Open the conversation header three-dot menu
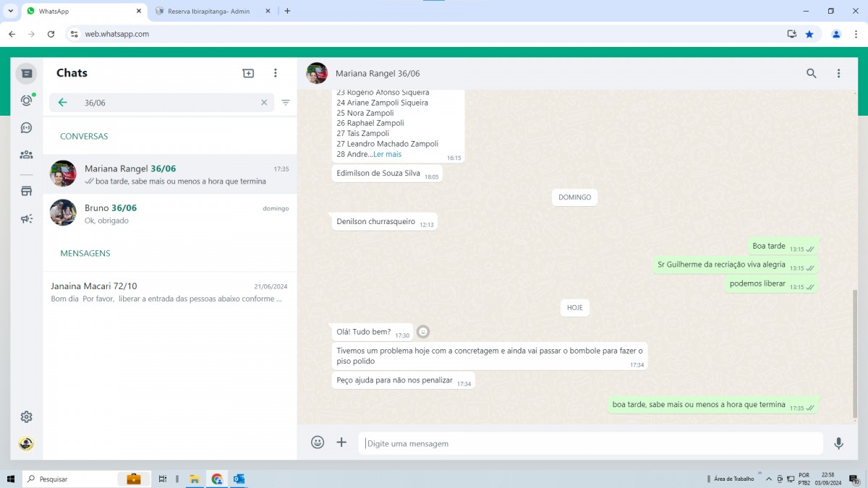 tap(838, 73)
